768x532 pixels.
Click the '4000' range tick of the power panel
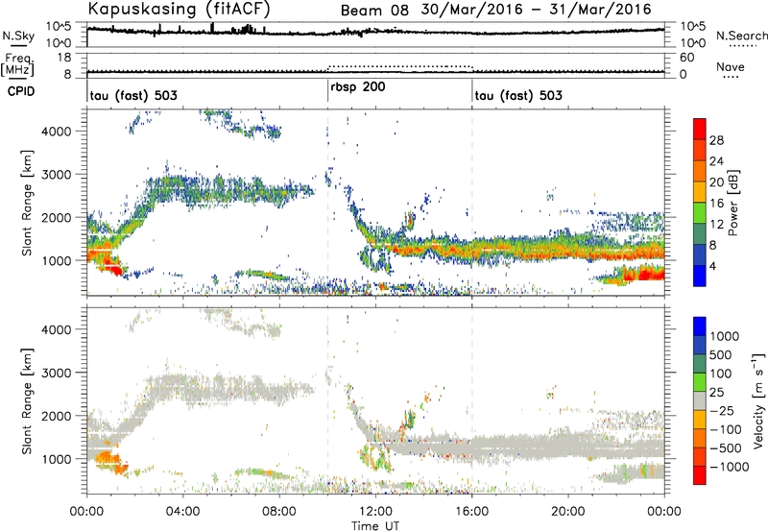(x=57, y=132)
